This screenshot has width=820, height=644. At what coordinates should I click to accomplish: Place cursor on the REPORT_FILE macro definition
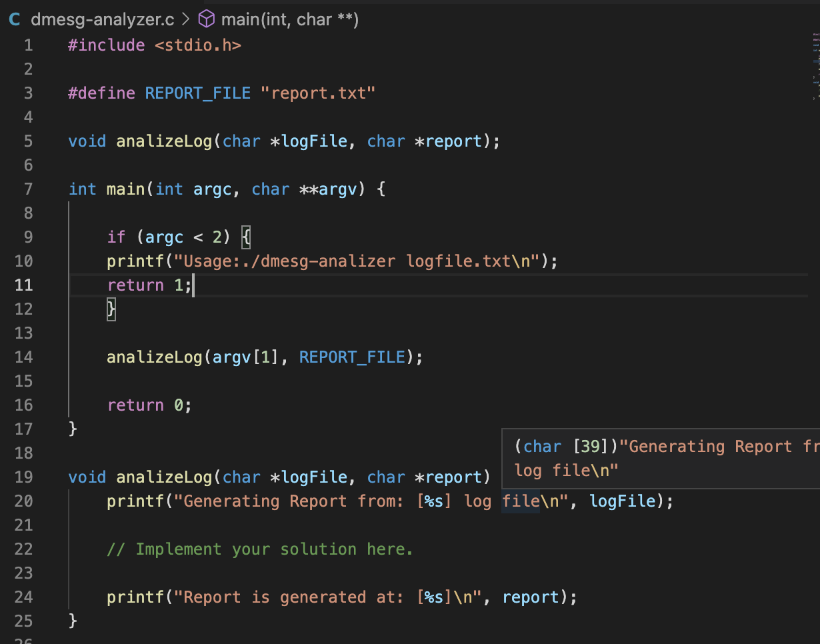click(197, 93)
